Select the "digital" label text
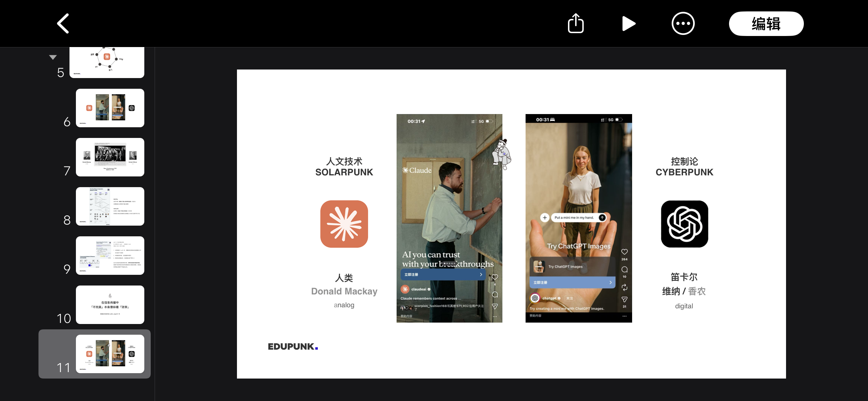868x401 pixels. 684,306
